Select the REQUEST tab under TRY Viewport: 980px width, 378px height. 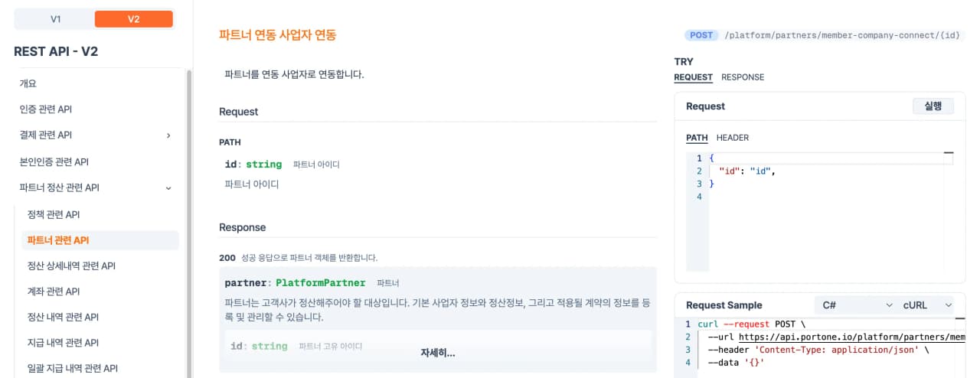[693, 77]
